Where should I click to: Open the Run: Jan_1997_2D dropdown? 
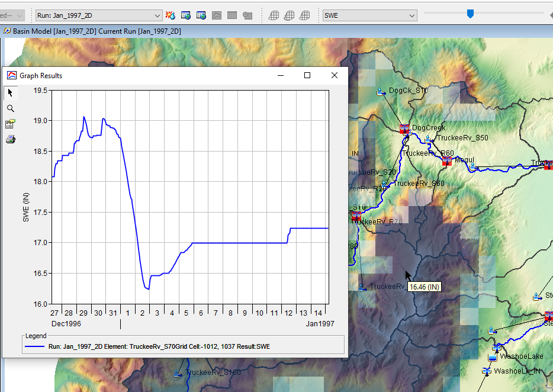(99, 15)
